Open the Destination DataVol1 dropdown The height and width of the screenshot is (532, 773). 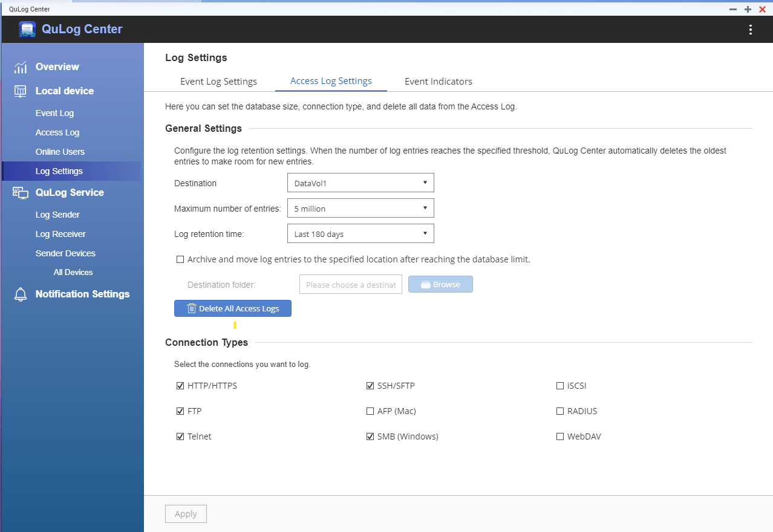pos(360,183)
